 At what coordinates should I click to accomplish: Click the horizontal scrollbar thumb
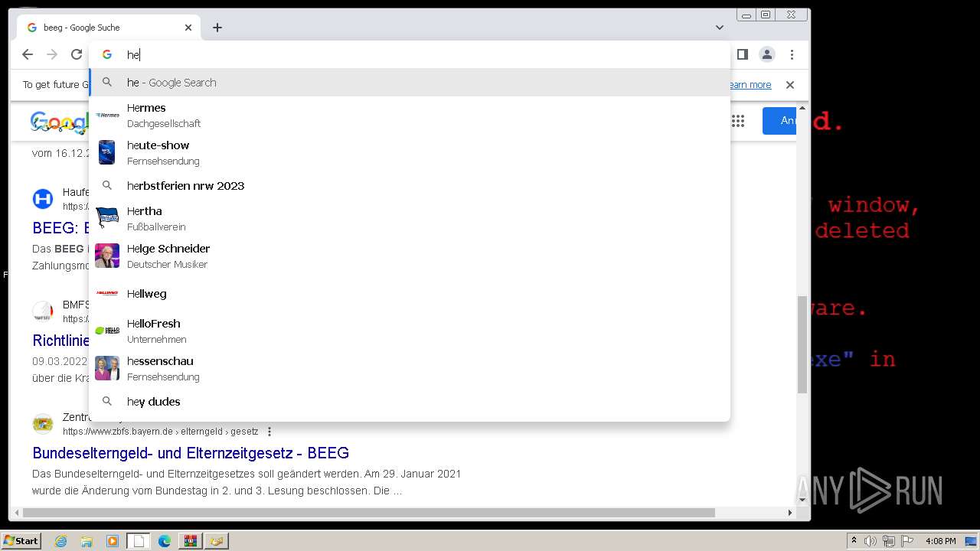[x=368, y=513]
